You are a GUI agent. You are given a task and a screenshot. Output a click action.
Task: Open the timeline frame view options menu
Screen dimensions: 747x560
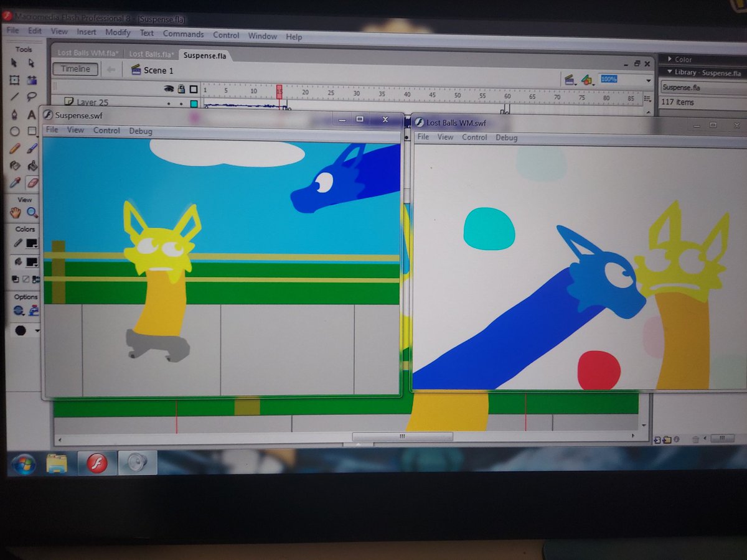click(648, 99)
